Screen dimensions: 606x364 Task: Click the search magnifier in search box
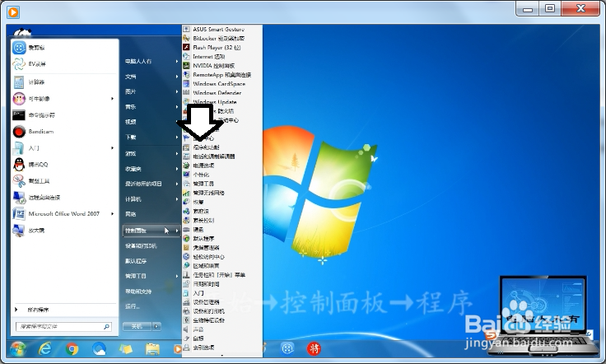click(106, 326)
